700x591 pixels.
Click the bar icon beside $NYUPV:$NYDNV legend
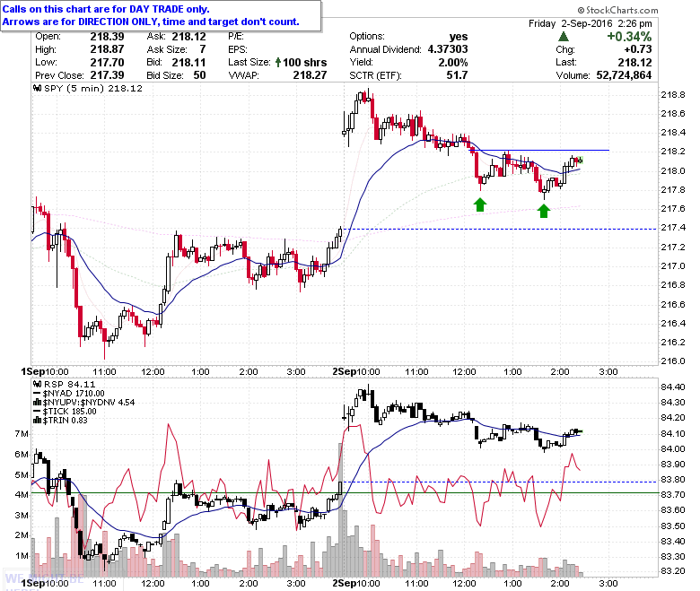coord(38,403)
